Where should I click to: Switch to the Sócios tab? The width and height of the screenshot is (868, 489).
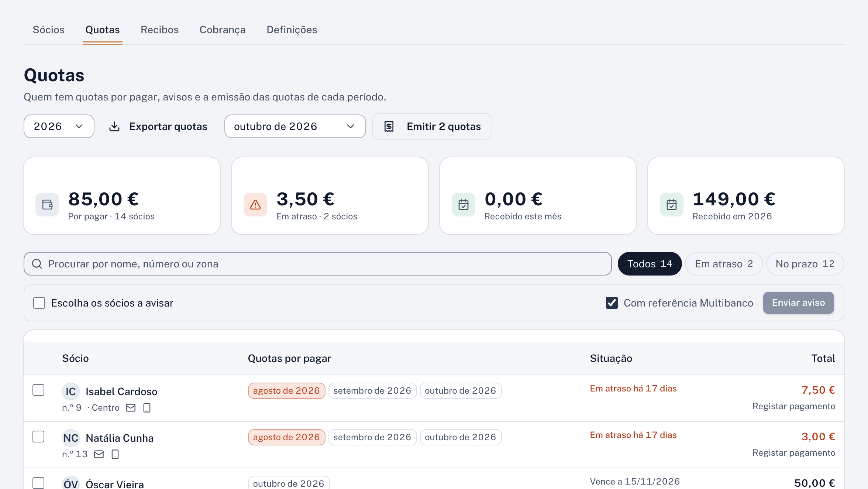tap(49, 30)
